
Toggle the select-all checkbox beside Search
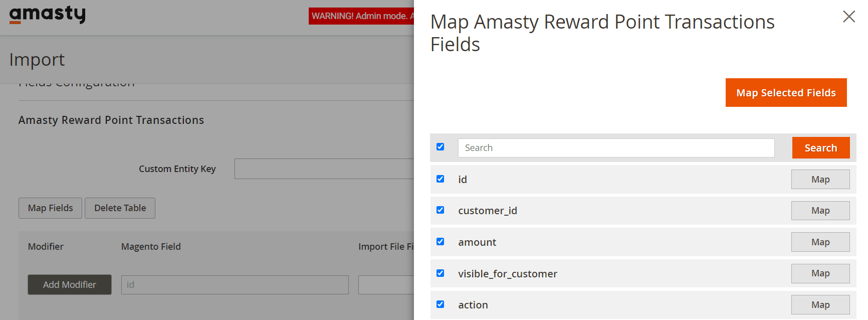(441, 147)
